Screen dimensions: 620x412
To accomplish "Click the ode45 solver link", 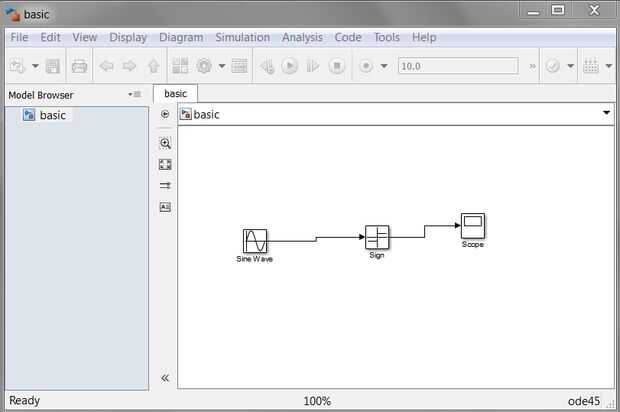I will (584, 401).
